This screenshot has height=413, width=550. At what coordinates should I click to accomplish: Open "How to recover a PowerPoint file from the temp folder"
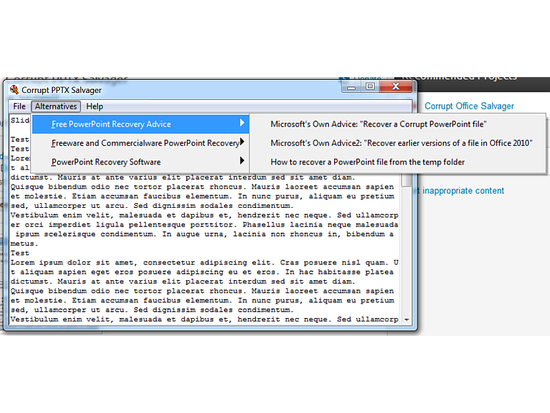(x=398, y=162)
